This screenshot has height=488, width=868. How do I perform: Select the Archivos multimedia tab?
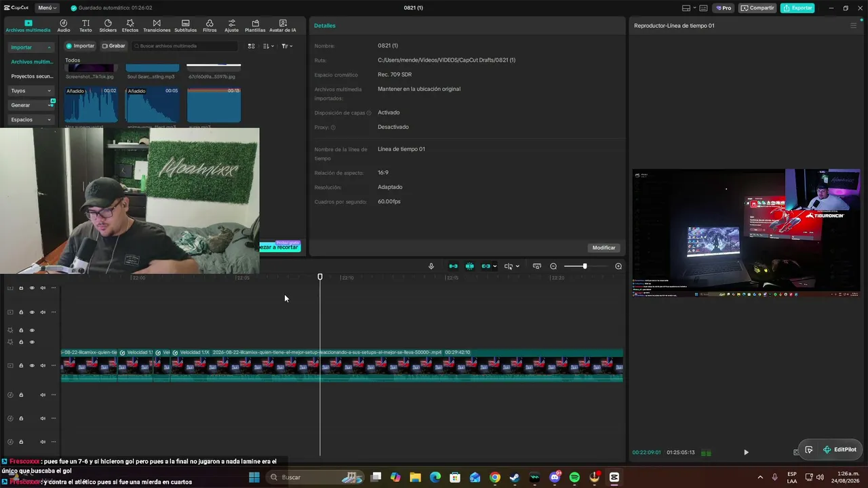[x=28, y=26]
